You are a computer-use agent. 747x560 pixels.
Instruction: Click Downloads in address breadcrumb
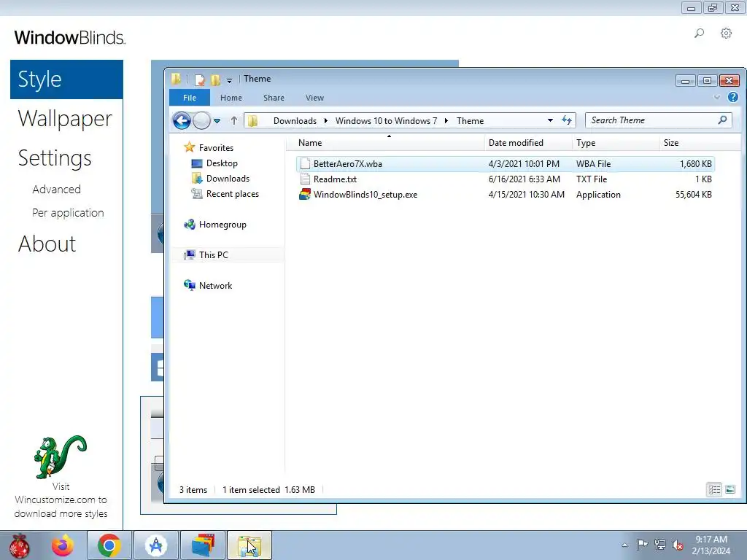pos(295,120)
